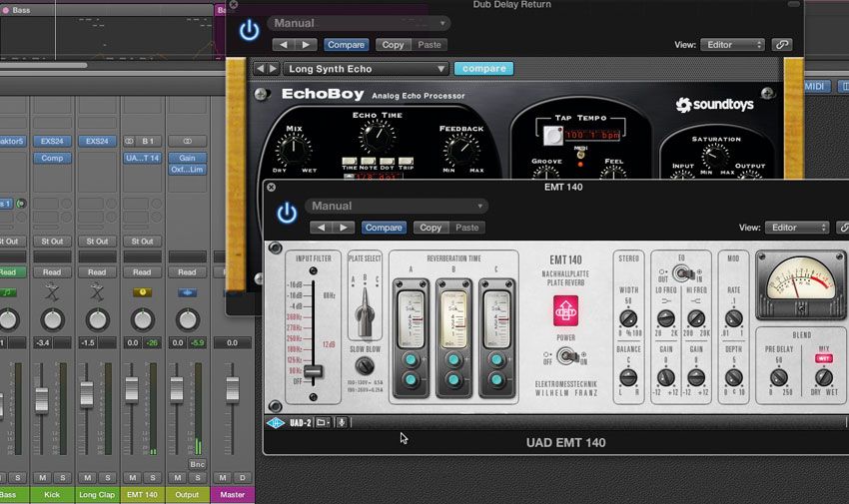
Task: Click the Output channel blue icon
Action: (x=187, y=292)
